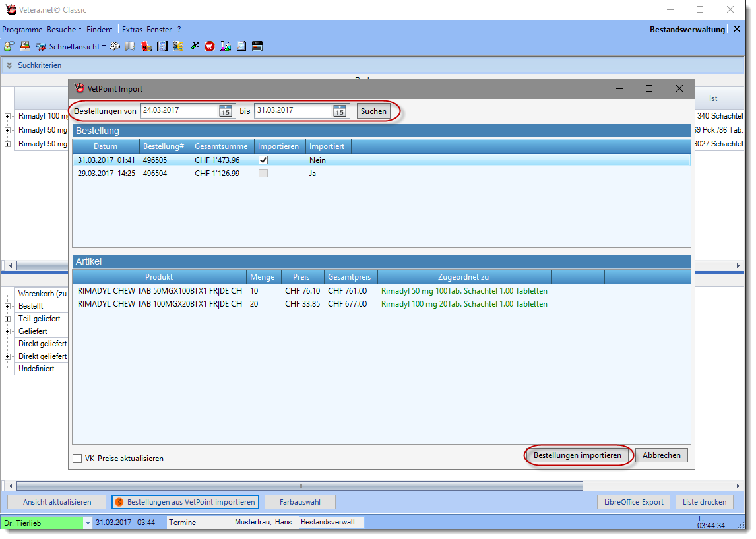
Task: Toggle Importieren checkbox for order 496504
Action: tap(263, 174)
